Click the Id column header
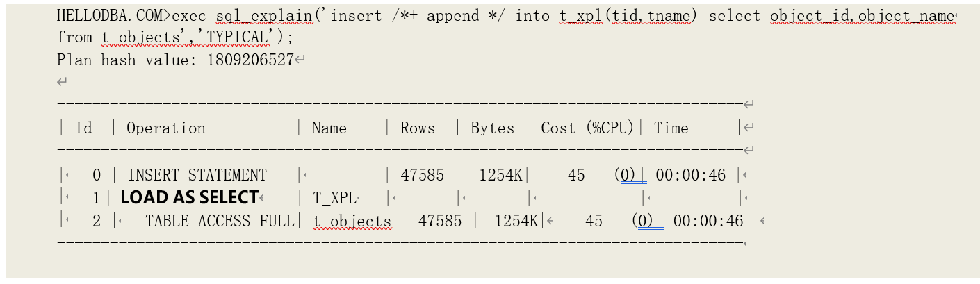 (x=83, y=128)
